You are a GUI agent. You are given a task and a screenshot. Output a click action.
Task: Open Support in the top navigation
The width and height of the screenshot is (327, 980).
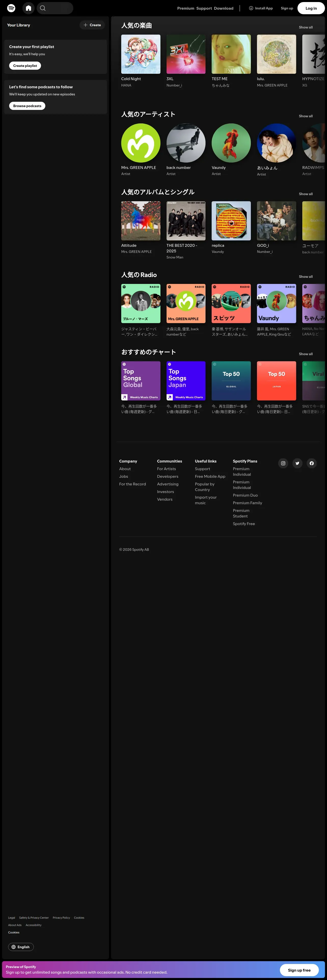point(204,8)
